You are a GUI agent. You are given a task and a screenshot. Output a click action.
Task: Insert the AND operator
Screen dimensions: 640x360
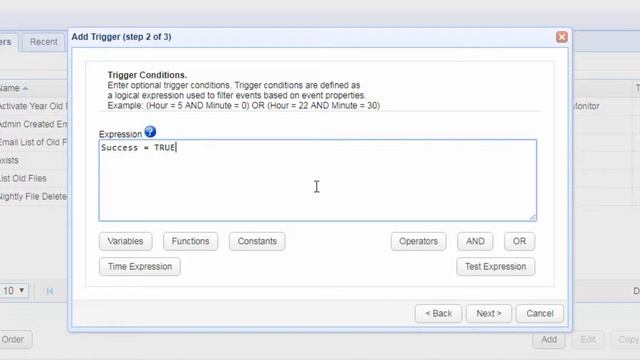coord(475,241)
